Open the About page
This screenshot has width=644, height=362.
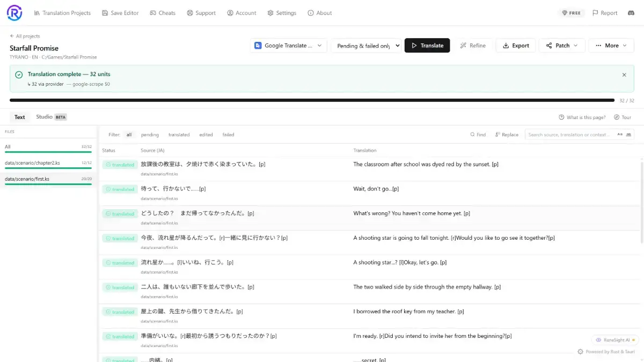click(320, 13)
